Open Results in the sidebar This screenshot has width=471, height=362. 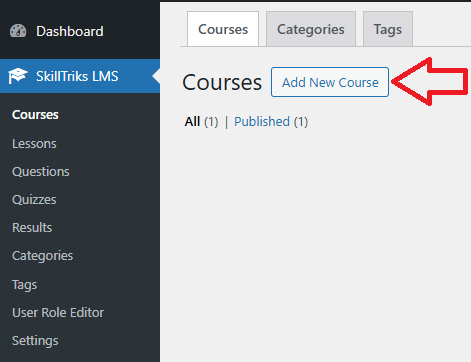pyautogui.click(x=32, y=228)
